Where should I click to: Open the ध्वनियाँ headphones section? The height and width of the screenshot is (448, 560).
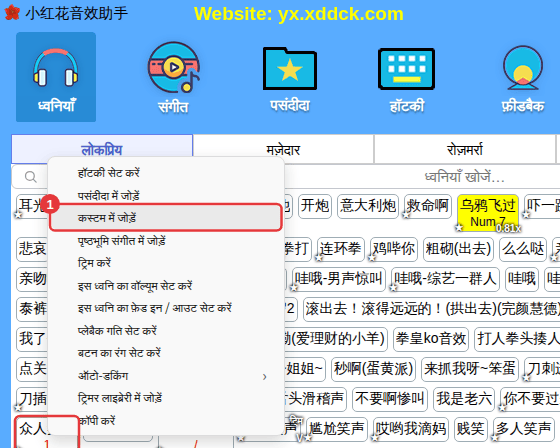56,77
